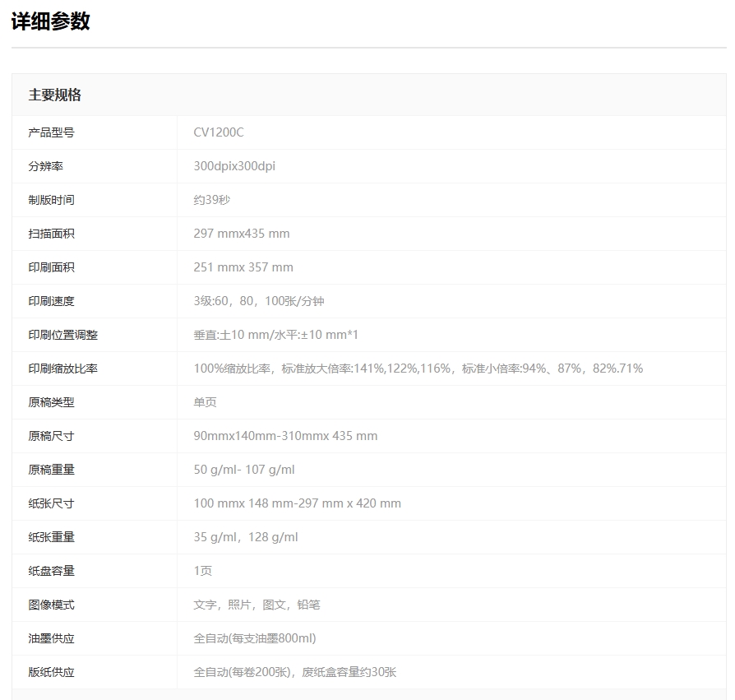735x700 pixels.
Task: Select the 35 g/ml，128 g/ml value
Action: 246,538
